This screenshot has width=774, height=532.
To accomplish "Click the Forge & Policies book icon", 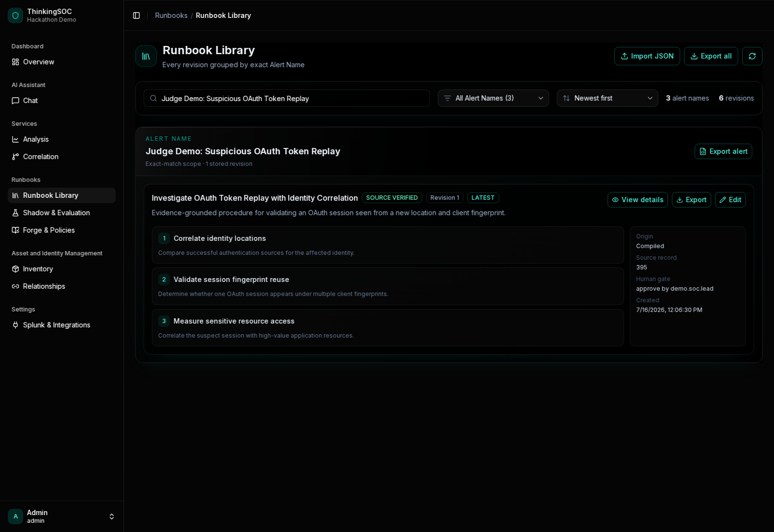I will [15, 230].
